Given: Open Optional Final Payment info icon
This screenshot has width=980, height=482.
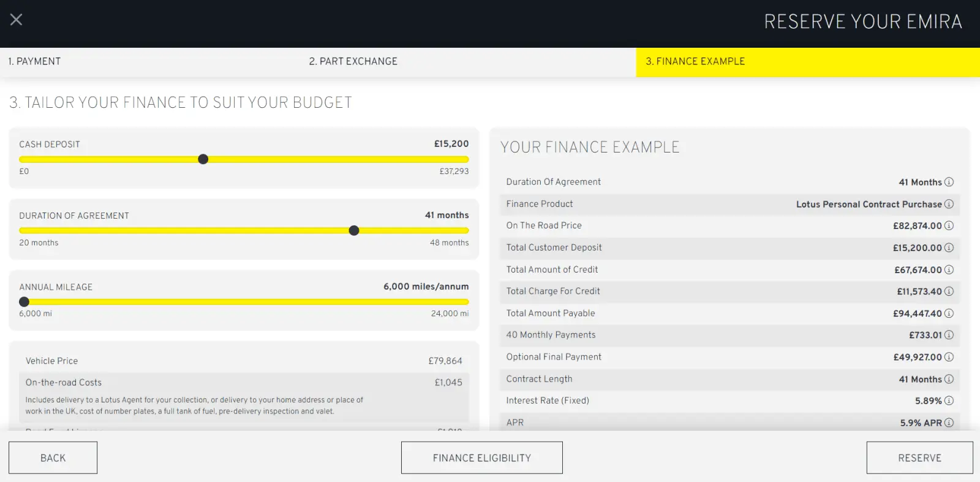Looking at the screenshot, I should click(x=949, y=357).
